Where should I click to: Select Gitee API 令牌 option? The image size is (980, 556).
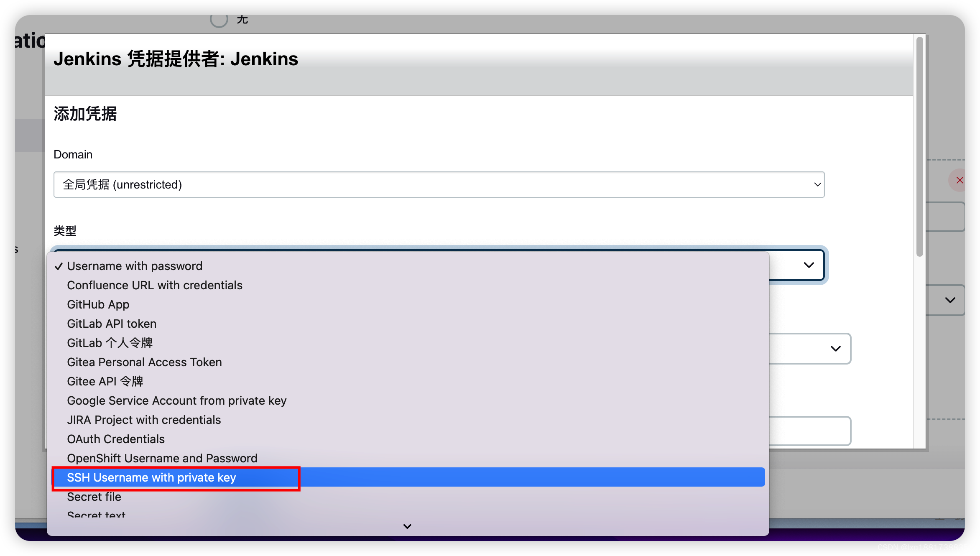click(x=408, y=381)
